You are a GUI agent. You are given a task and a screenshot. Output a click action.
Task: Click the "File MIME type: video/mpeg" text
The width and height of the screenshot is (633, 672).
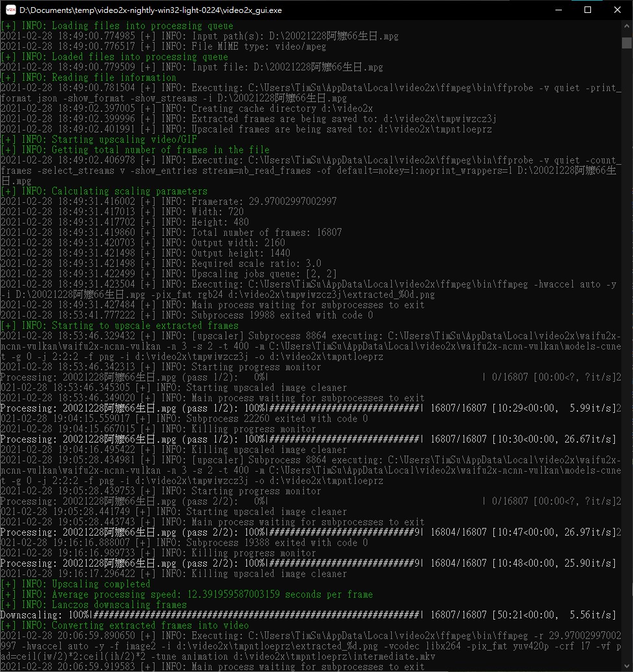tap(259, 47)
